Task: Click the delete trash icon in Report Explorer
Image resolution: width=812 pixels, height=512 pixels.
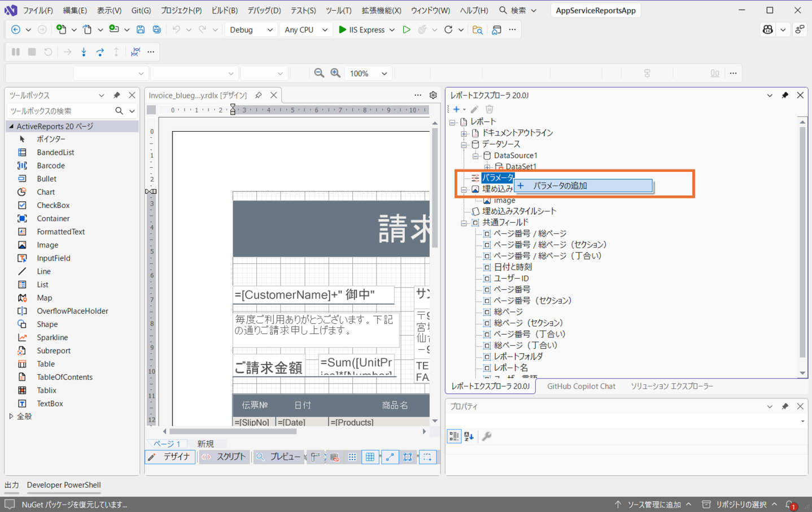Action: (x=490, y=109)
